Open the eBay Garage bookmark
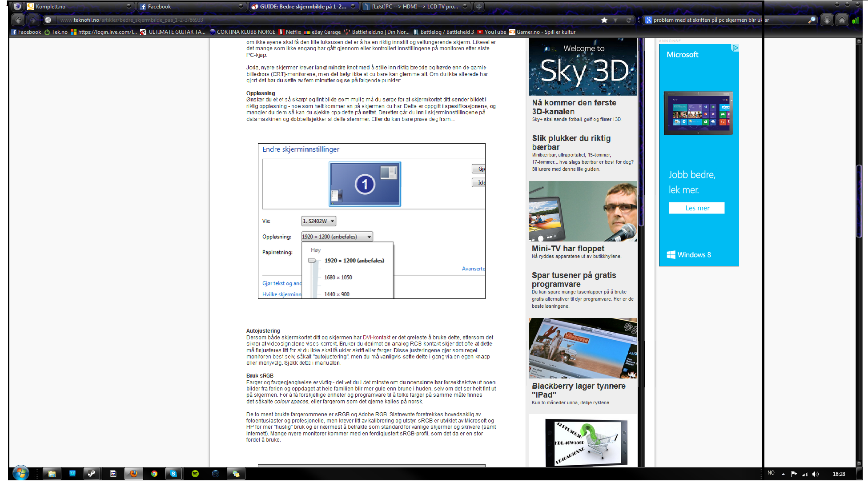This screenshot has width=868, height=491. [322, 32]
